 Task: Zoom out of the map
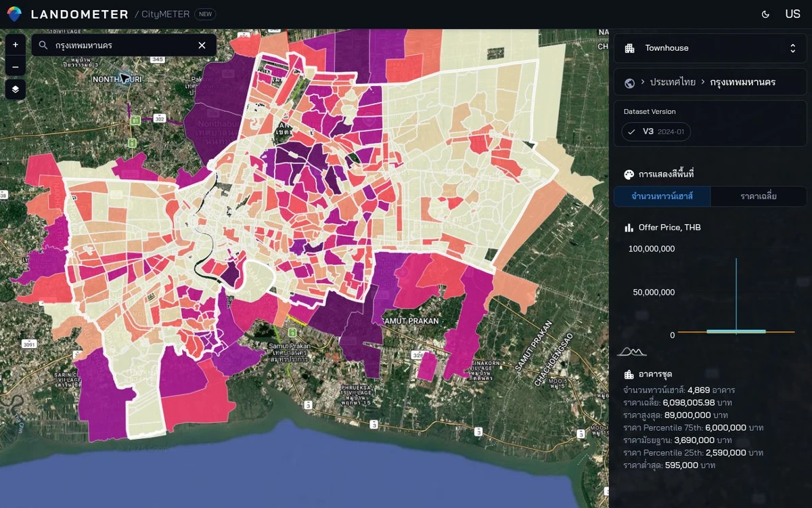16,67
